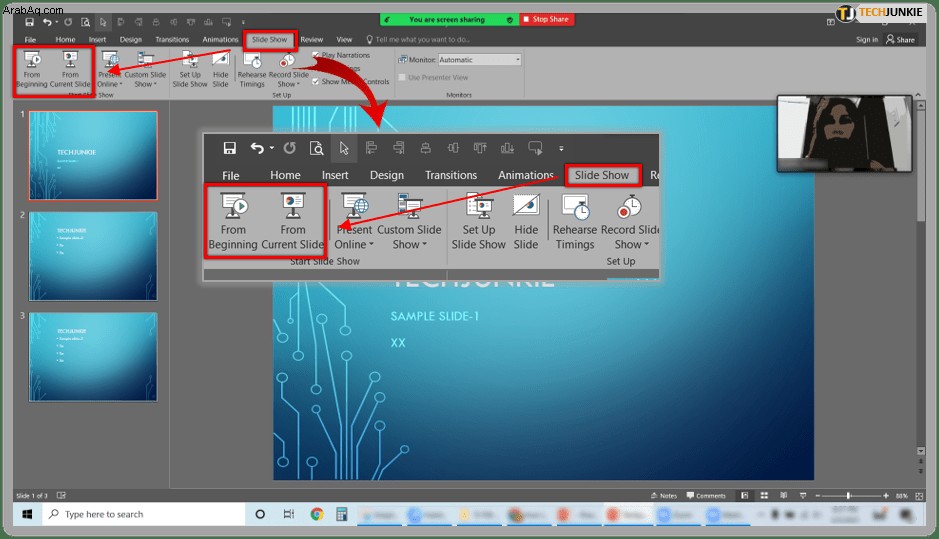Open the File tab in main ribbon
Viewport: 939px width, 539px height.
30,40
